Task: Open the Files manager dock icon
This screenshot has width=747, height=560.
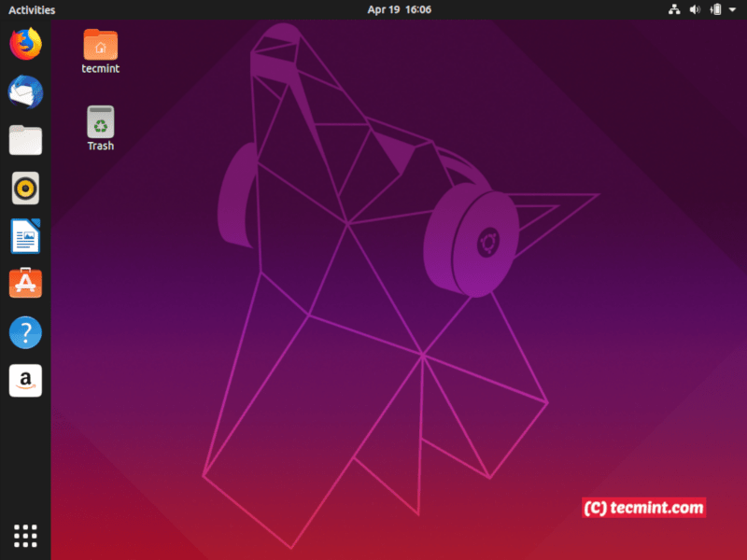Action: pyautogui.click(x=26, y=140)
